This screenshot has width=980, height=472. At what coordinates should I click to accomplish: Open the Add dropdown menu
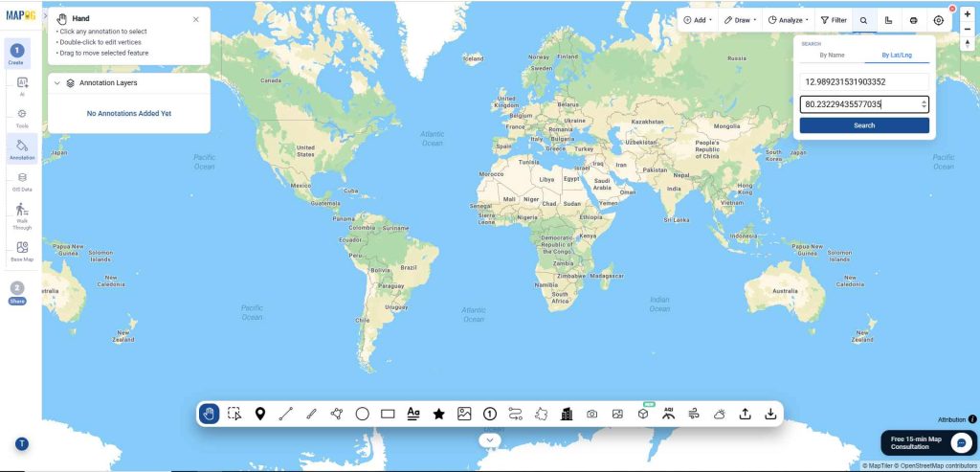(x=698, y=20)
